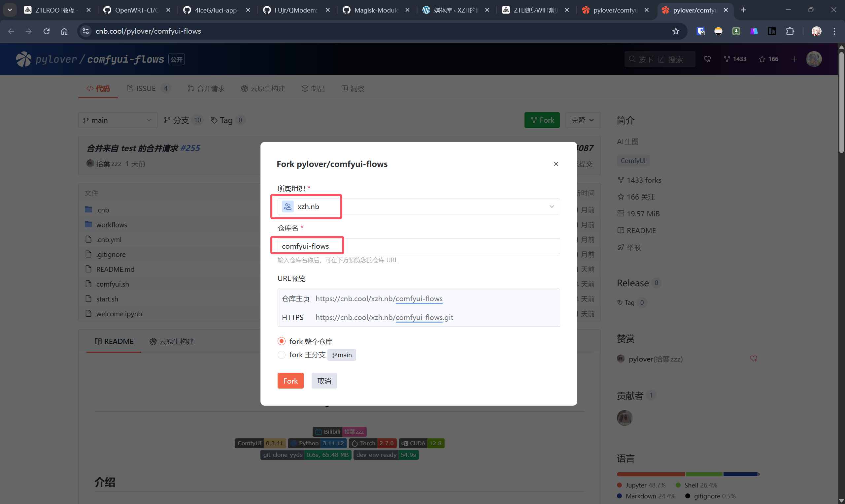Image resolution: width=845 pixels, height=504 pixels.
Task: Select the 云原生构建 tab beside README
Action: tap(172, 341)
